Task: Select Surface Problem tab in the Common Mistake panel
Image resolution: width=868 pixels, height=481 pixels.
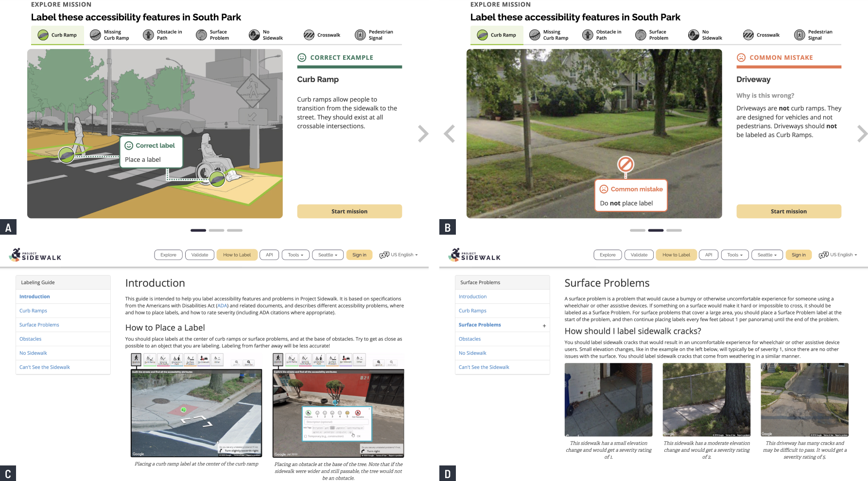Action: tap(653, 35)
